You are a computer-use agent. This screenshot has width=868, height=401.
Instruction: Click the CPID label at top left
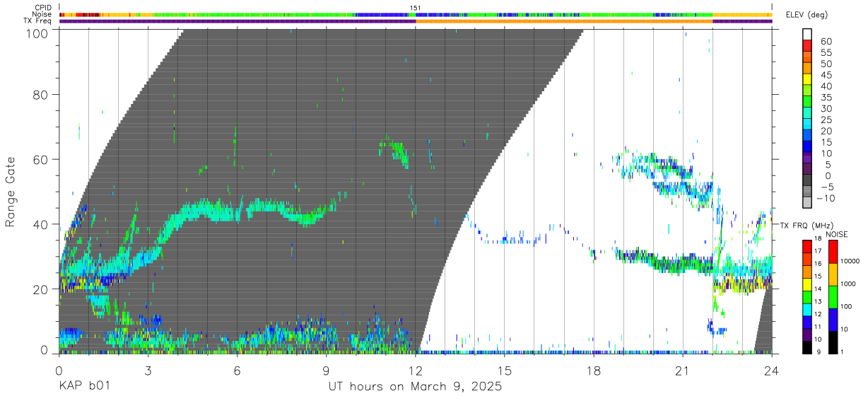(x=42, y=8)
